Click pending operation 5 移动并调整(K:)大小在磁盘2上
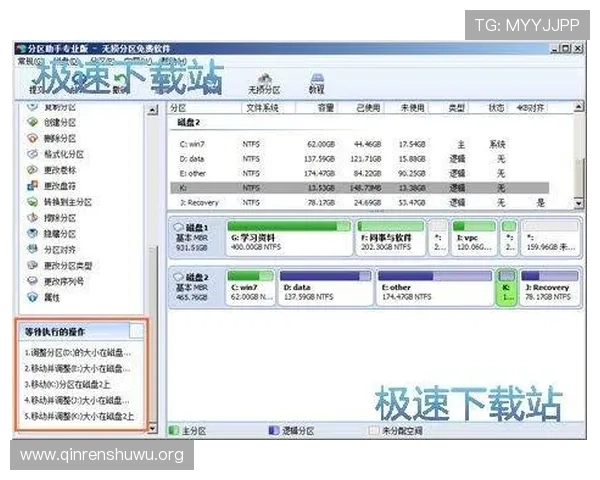The height and width of the screenshot is (480, 600). (x=80, y=416)
